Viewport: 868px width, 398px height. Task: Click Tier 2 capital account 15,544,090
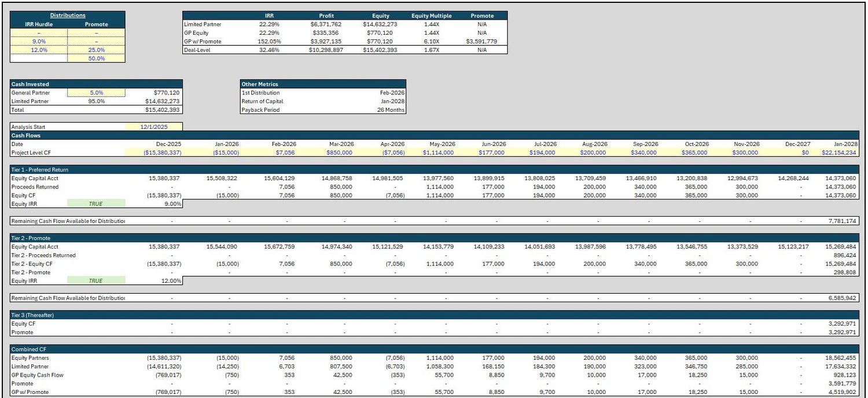tap(223, 247)
